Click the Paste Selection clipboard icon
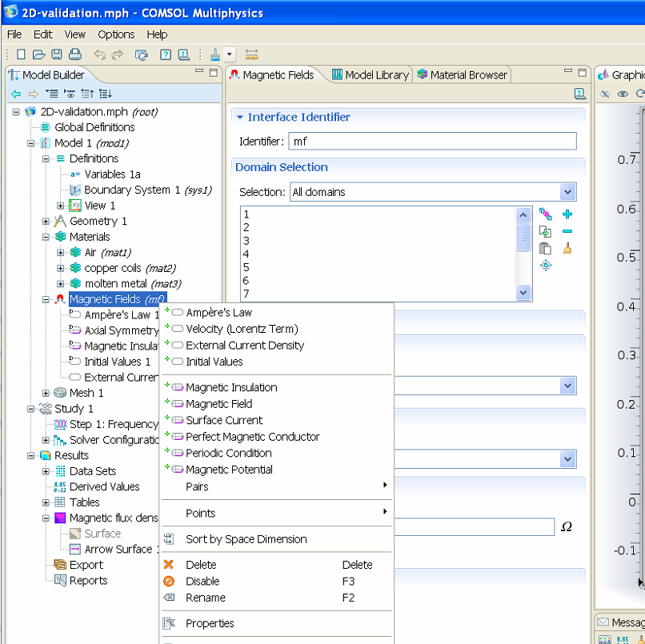The image size is (645, 644). (x=546, y=248)
